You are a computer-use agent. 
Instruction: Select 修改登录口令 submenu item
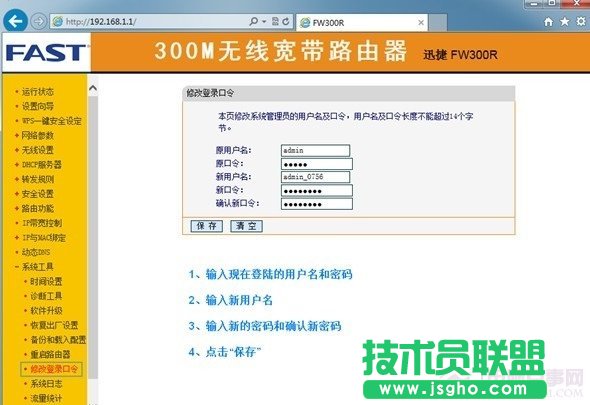click(54, 369)
